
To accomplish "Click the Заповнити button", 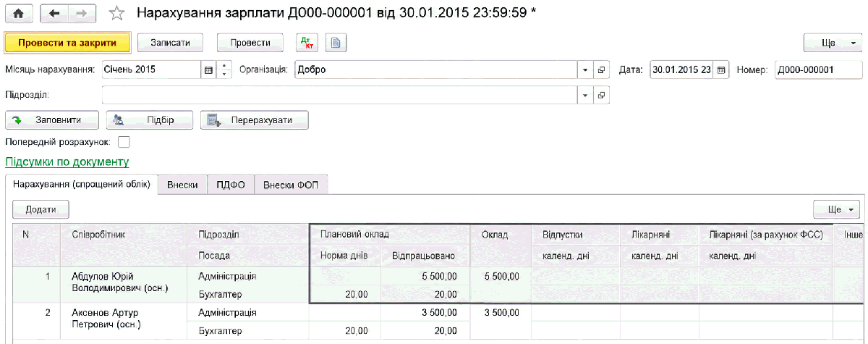I will (53, 120).
